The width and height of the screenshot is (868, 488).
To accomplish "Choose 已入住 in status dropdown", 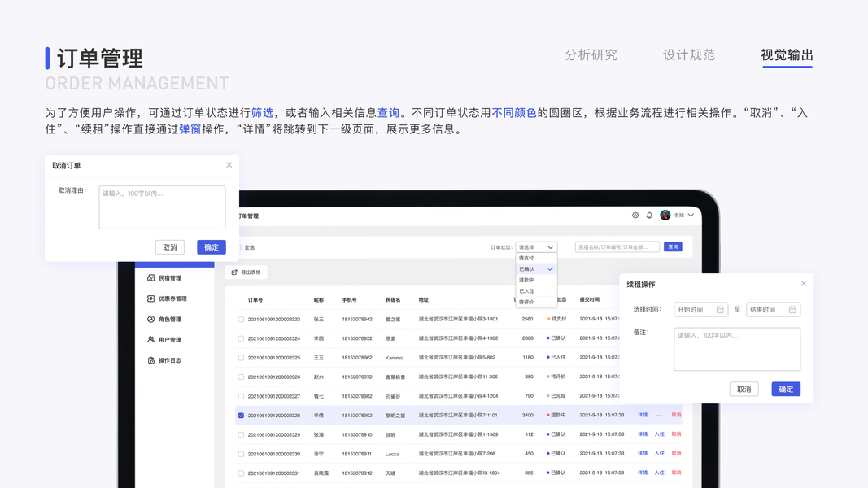I will [536, 291].
